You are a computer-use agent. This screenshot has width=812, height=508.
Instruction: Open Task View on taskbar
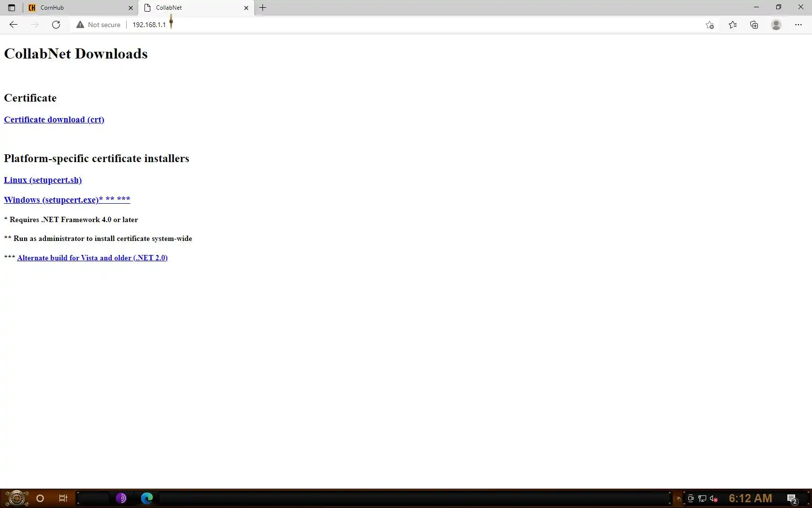(63, 498)
